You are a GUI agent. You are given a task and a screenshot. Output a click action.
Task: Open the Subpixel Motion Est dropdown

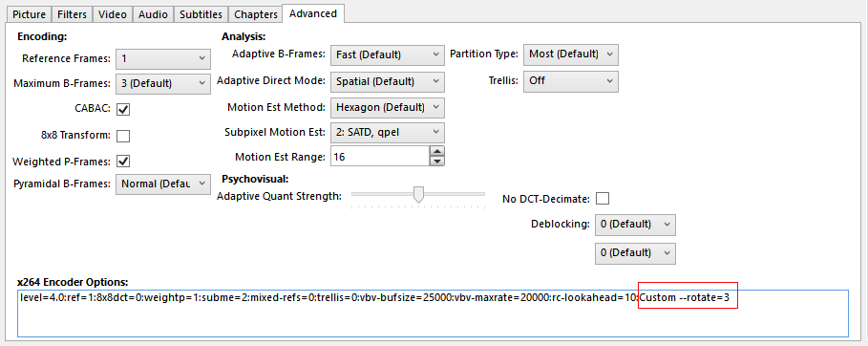(388, 133)
